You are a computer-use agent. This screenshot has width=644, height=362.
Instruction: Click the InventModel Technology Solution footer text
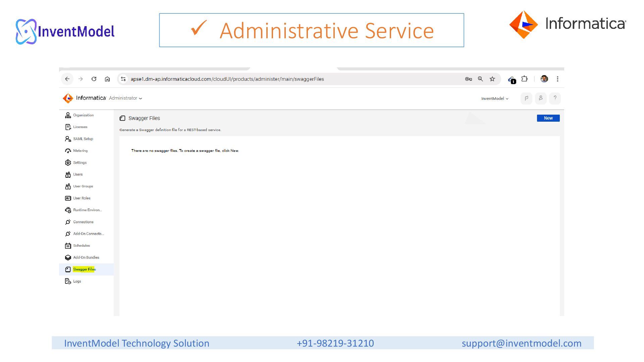point(137,343)
